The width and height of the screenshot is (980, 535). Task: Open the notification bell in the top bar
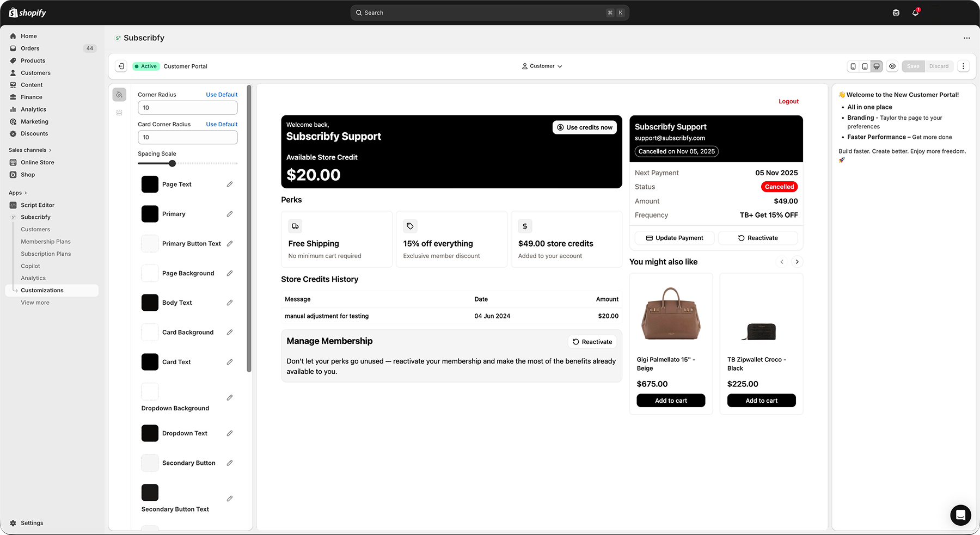point(915,13)
